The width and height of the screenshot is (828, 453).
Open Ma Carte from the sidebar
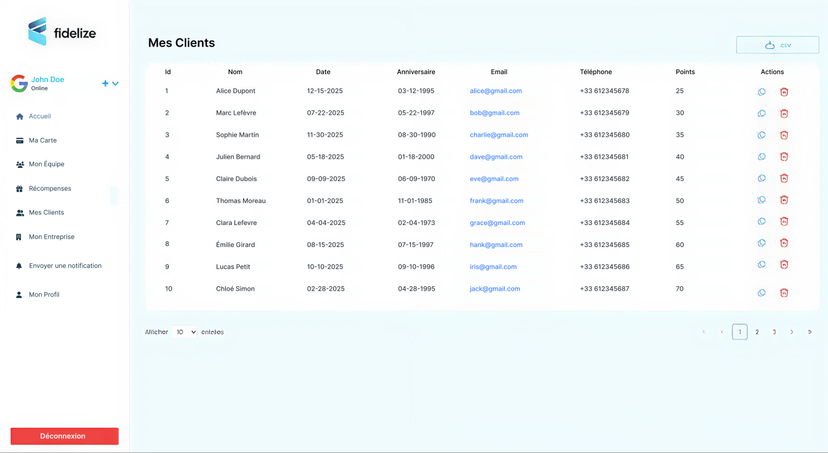click(x=36, y=140)
